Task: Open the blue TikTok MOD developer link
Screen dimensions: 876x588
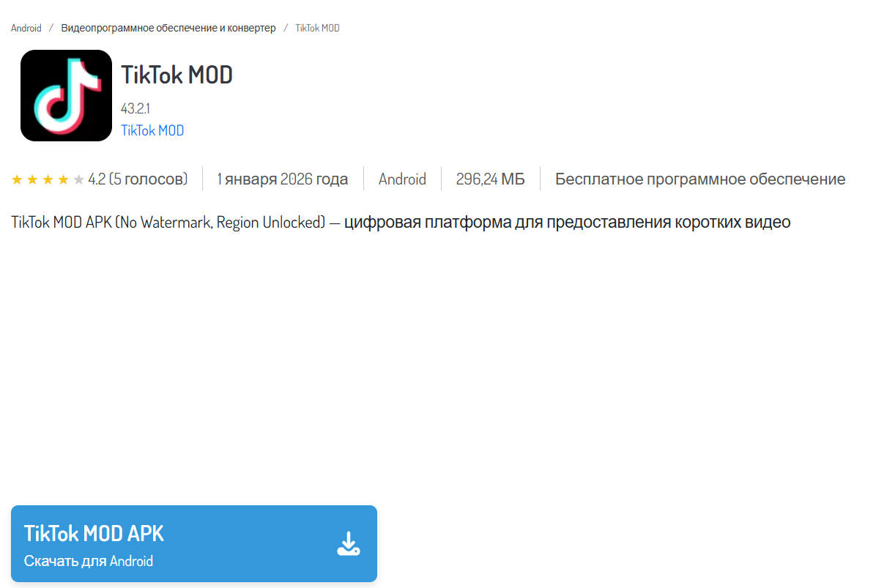Action: pyautogui.click(x=152, y=130)
